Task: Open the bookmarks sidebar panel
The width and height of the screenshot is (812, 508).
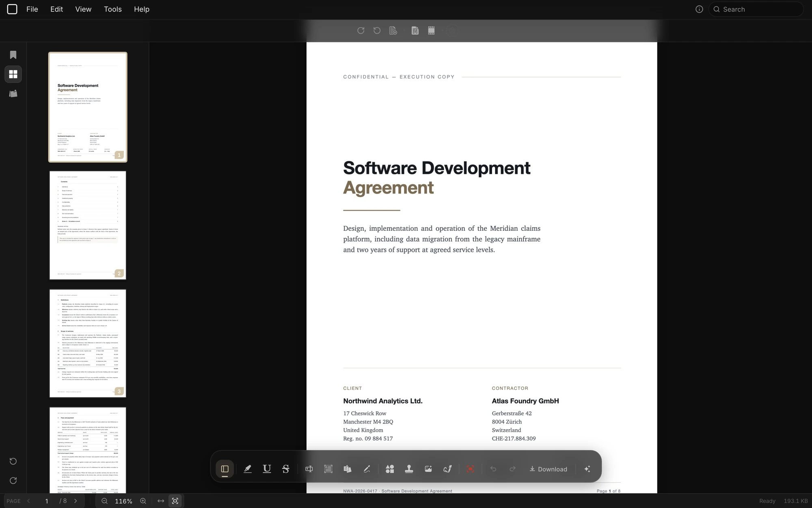Action: pyautogui.click(x=13, y=55)
